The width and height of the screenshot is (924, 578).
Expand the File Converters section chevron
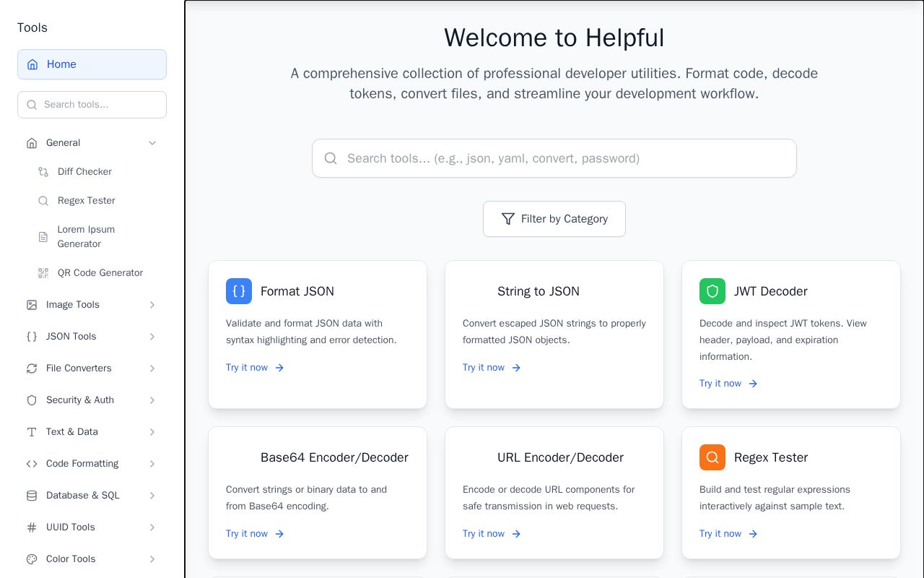[x=152, y=368]
